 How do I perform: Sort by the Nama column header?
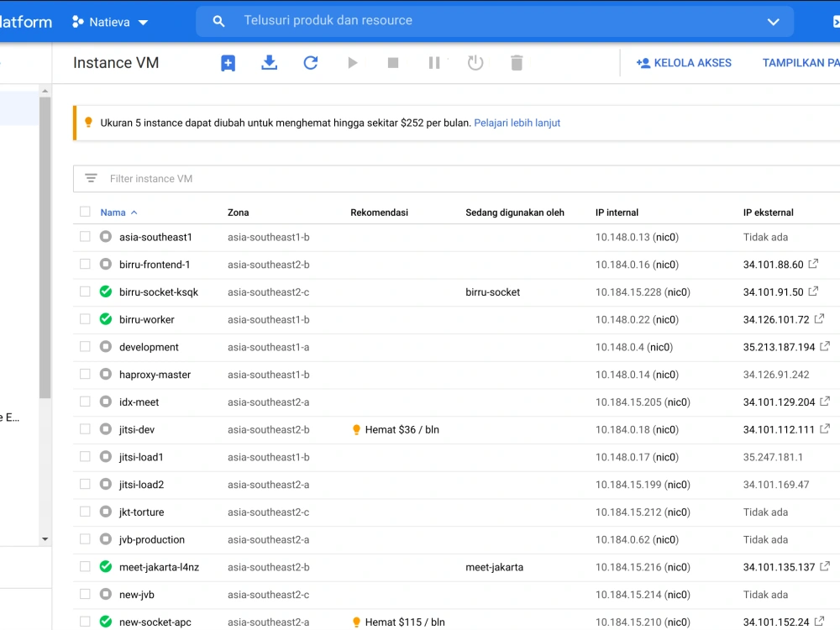pyautogui.click(x=118, y=213)
